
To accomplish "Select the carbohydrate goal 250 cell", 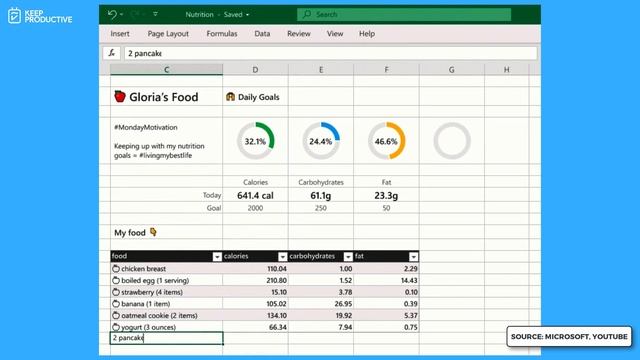I will click(321, 208).
